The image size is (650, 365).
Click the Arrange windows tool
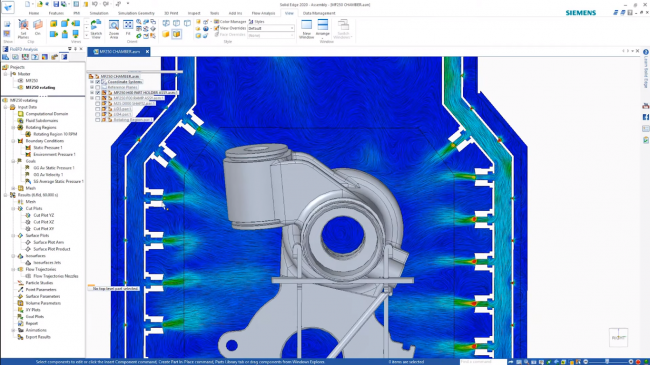coord(323,28)
